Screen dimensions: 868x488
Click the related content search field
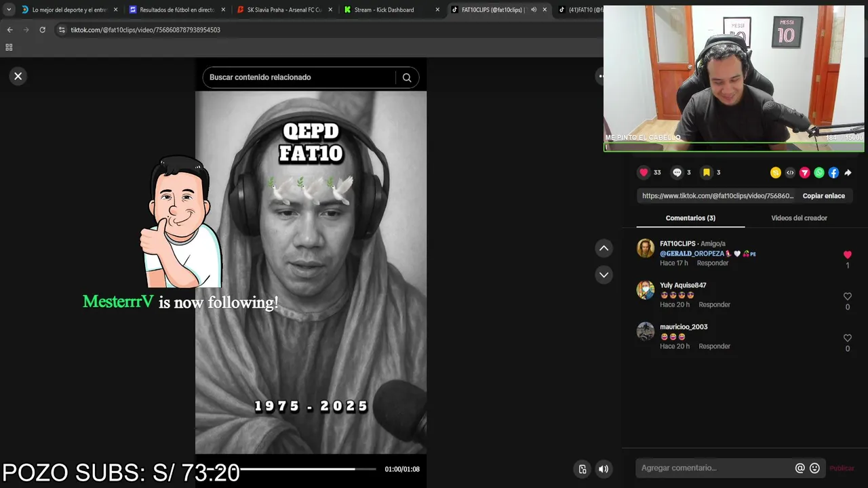tap(300, 77)
